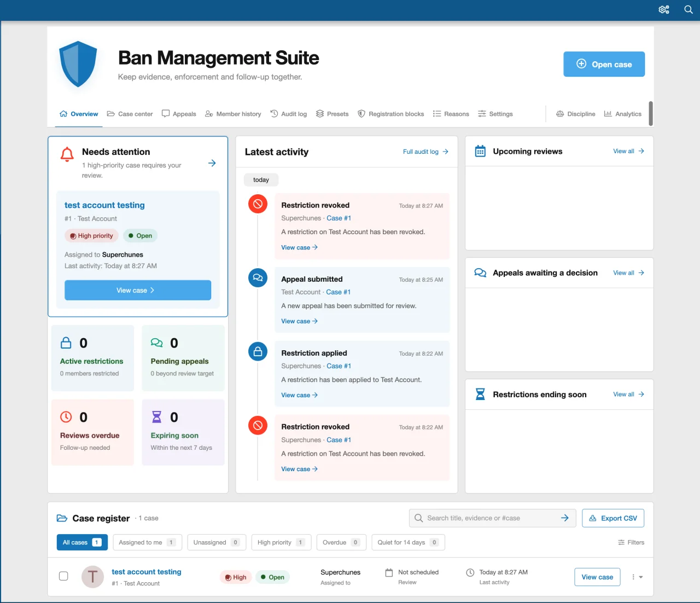This screenshot has width=700, height=603.
Task: Expand the Filters options
Action: (631, 542)
